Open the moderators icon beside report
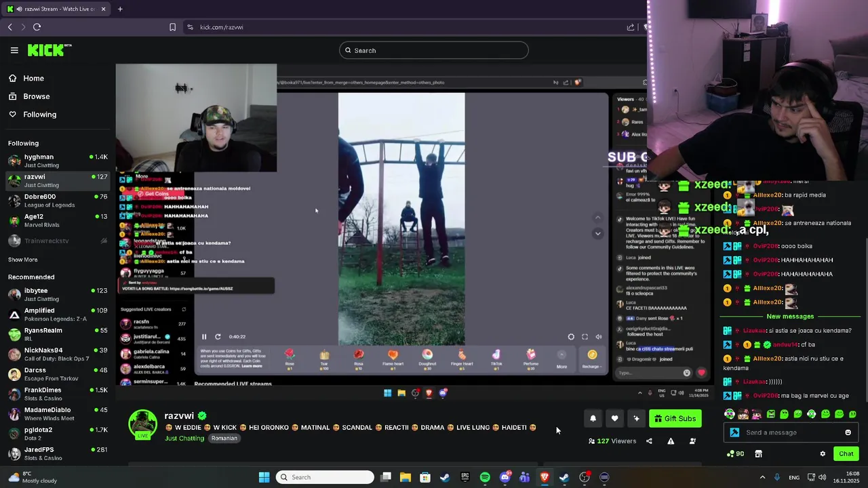Screen dimensions: 868x488 point(692,441)
